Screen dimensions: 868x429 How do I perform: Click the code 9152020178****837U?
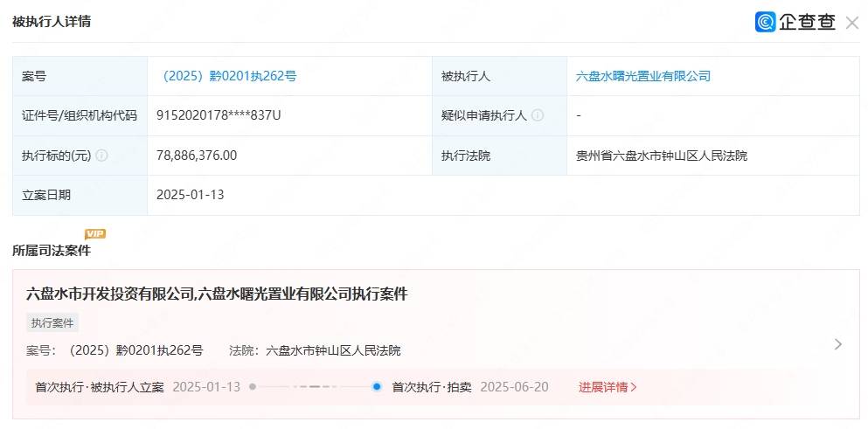tap(219, 115)
